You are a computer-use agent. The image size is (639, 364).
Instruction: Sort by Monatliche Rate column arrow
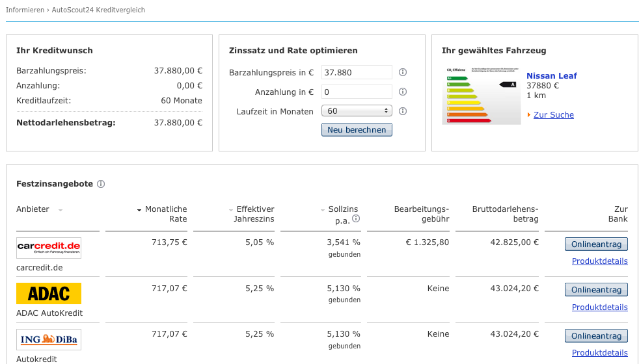tap(139, 210)
